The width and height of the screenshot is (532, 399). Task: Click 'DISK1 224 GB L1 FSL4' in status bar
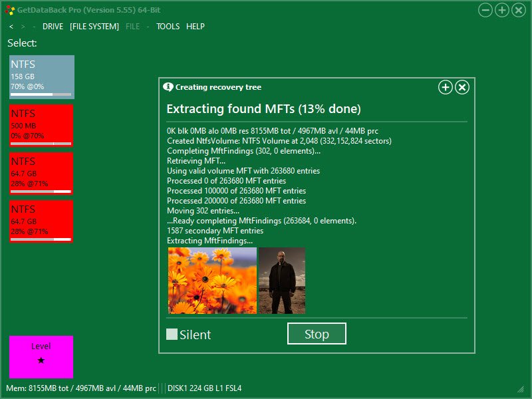coord(205,388)
